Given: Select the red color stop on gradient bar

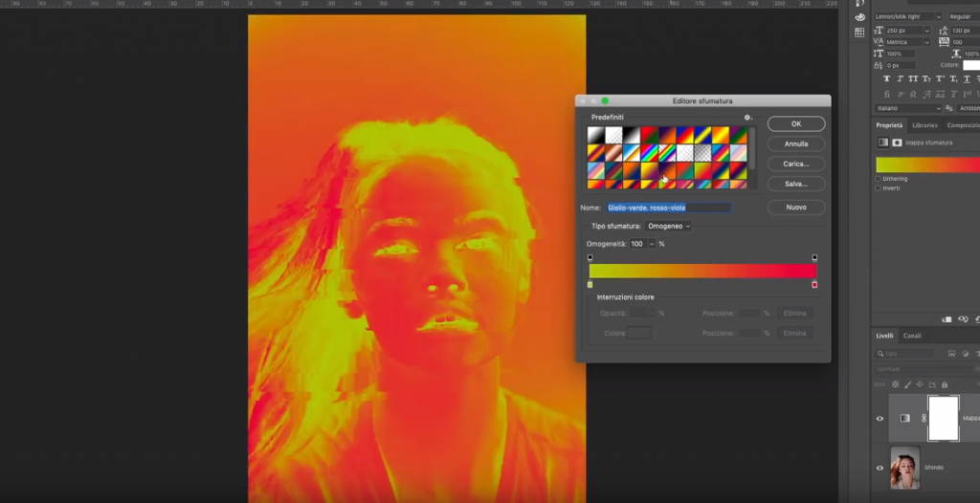Looking at the screenshot, I should (814, 285).
